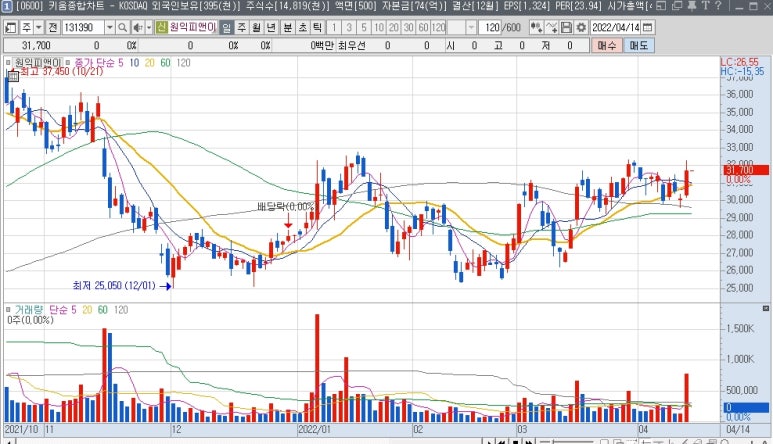This screenshot has width=773, height=444.
Task: Click the 거래량 volume legend label
Action: [x=29, y=309]
